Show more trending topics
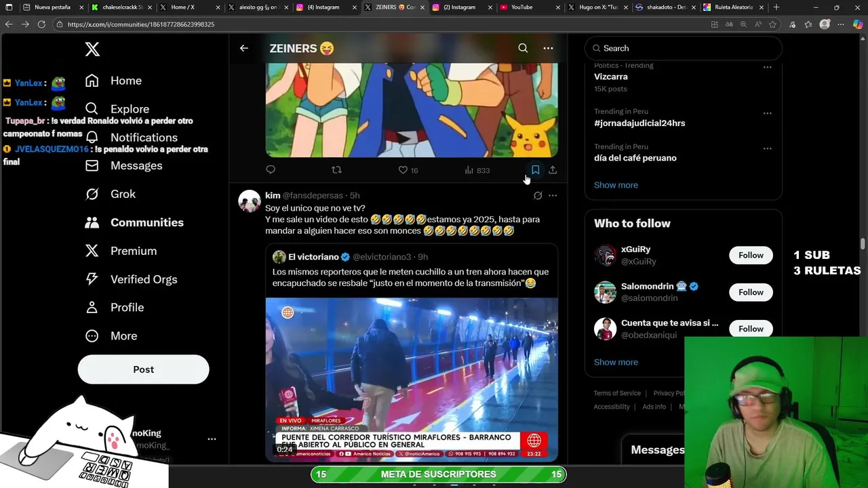The image size is (868, 488). point(616,185)
